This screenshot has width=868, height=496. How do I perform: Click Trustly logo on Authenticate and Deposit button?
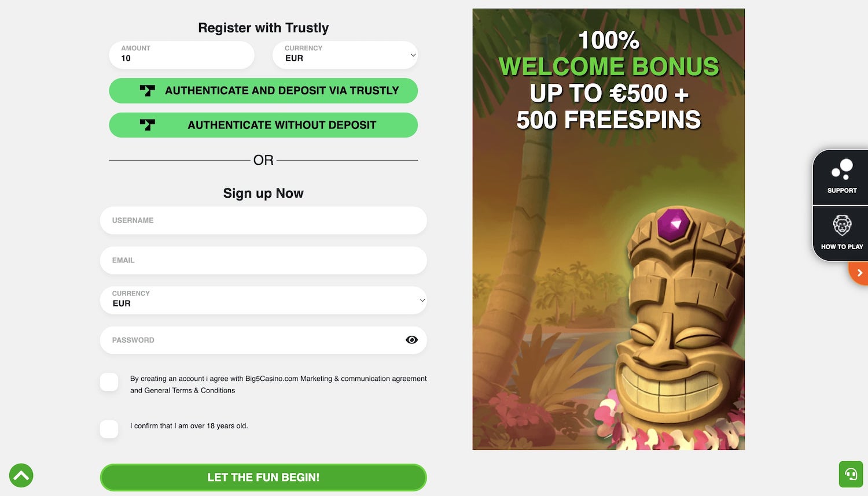click(x=148, y=91)
